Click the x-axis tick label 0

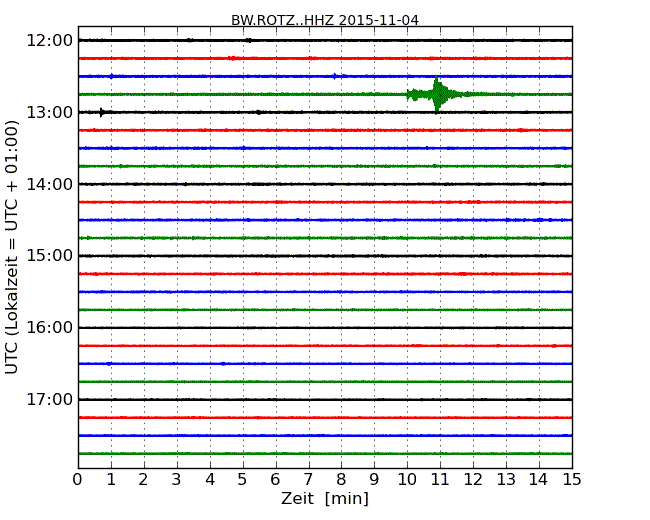click(x=78, y=480)
